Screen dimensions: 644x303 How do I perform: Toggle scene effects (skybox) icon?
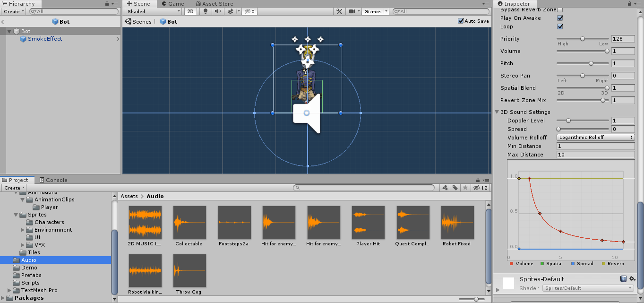click(230, 11)
